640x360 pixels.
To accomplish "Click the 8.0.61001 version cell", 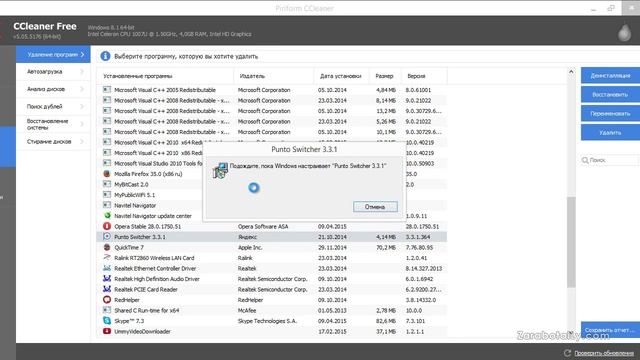I will click(x=418, y=90).
